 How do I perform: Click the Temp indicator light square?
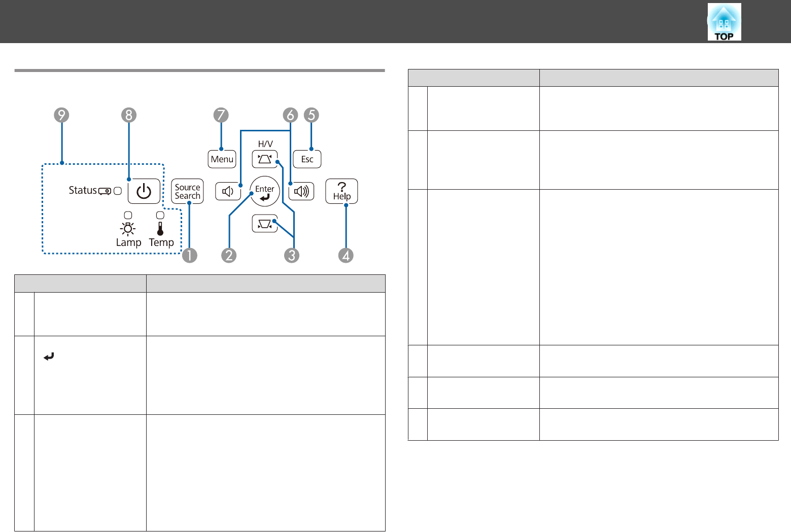[x=160, y=216]
